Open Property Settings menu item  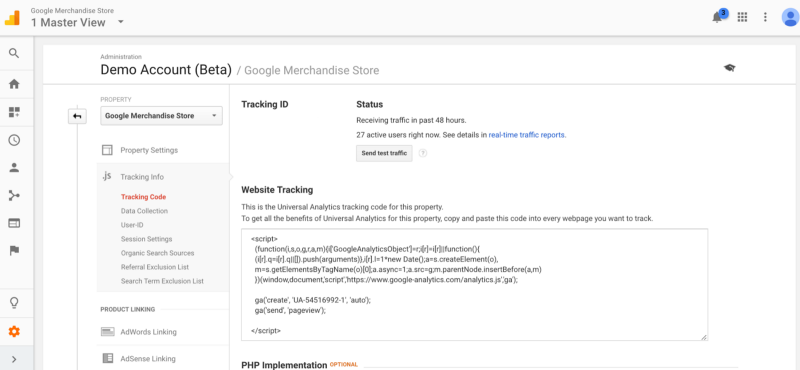coord(149,150)
